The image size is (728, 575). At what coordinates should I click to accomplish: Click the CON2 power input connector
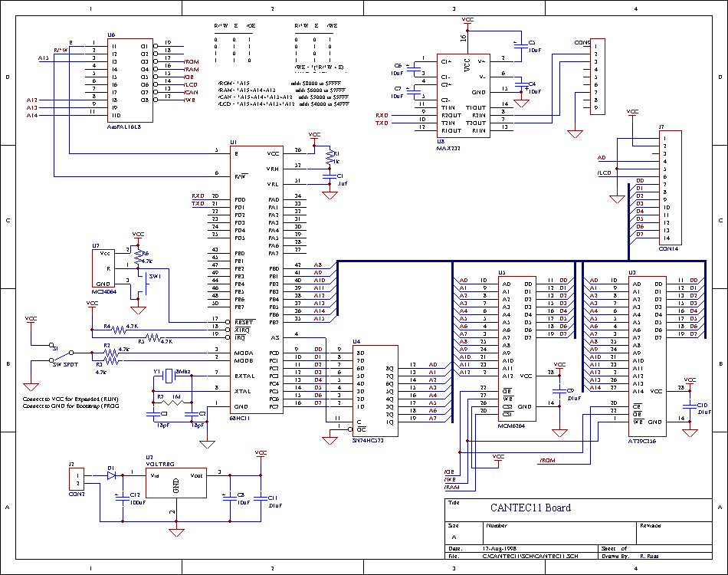(76, 479)
